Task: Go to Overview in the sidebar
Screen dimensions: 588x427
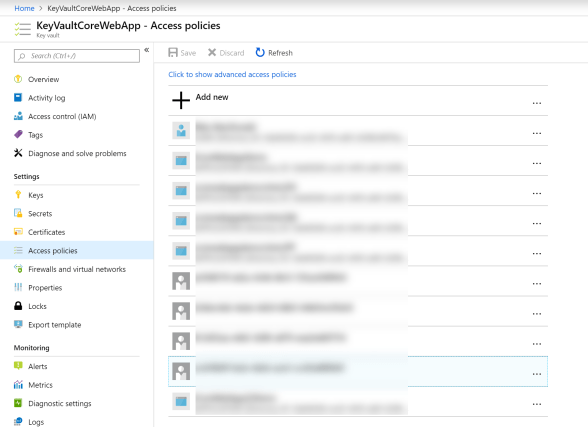Action: [x=44, y=79]
